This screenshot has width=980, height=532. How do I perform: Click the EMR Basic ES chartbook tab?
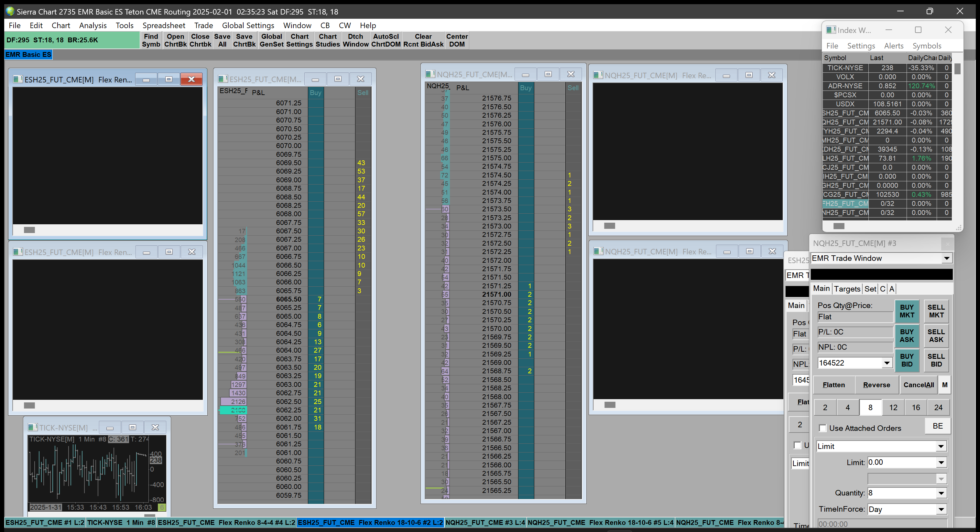pyautogui.click(x=28, y=55)
